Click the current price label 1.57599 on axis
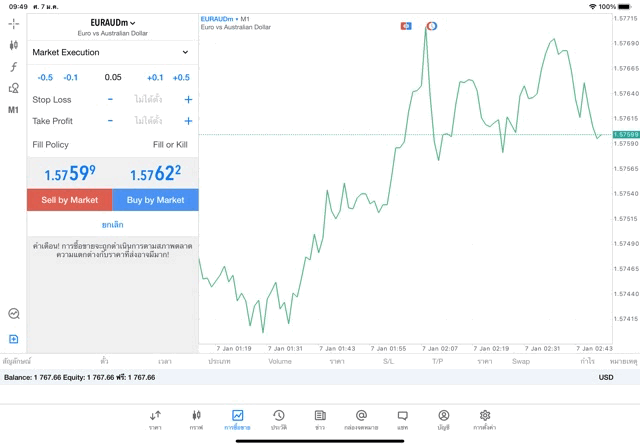640x447 pixels. [x=626, y=134]
